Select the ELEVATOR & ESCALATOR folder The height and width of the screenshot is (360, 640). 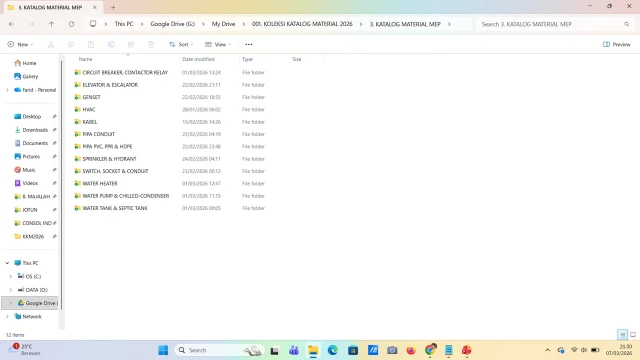point(110,85)
